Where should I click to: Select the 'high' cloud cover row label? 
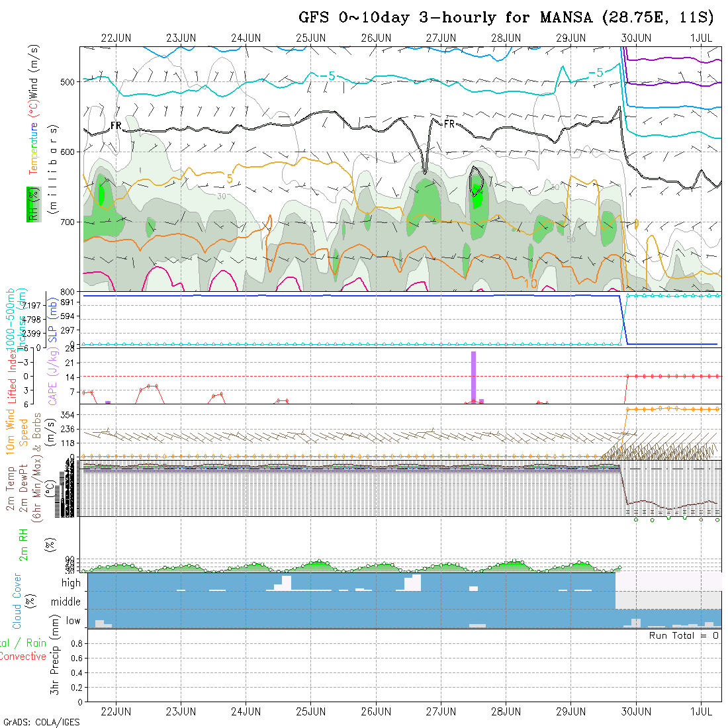tap(71, 583)
